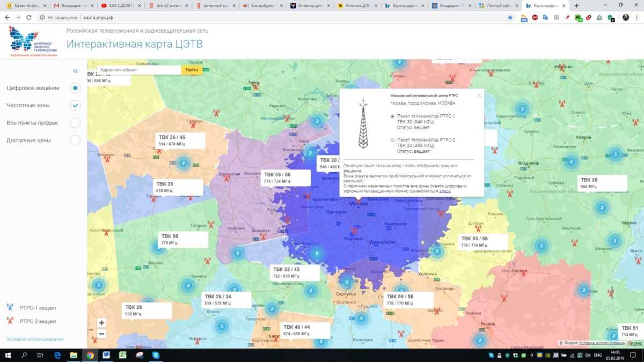Enable the Все пункты продаж option

(75, 123)
